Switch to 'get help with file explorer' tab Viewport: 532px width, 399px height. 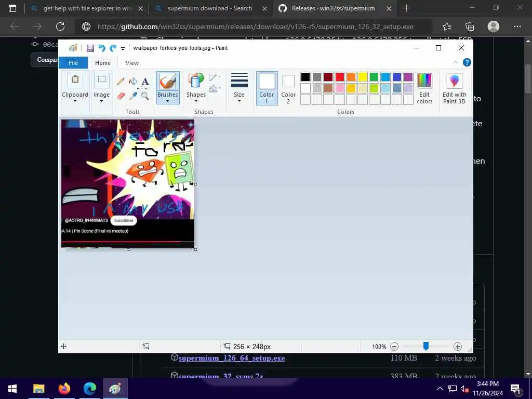pos(87,8)
